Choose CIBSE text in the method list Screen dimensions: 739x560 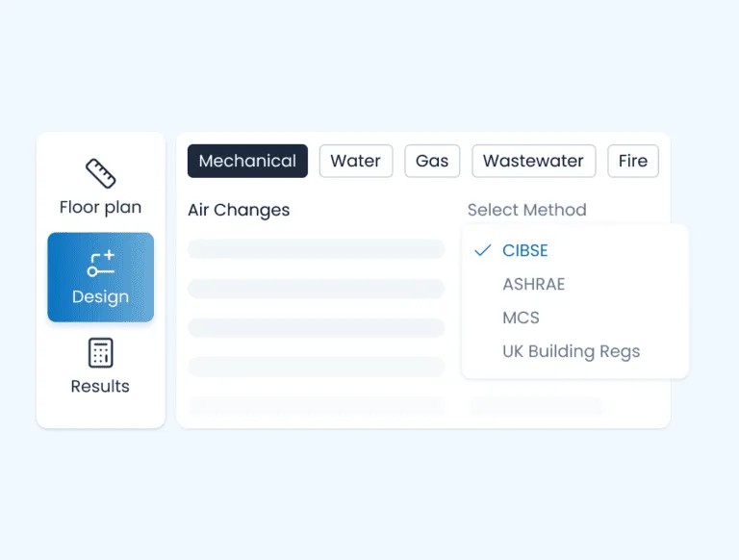(525, 250)
